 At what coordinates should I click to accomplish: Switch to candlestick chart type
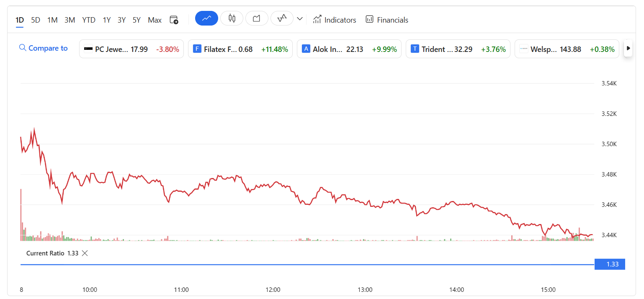point(232,18)
